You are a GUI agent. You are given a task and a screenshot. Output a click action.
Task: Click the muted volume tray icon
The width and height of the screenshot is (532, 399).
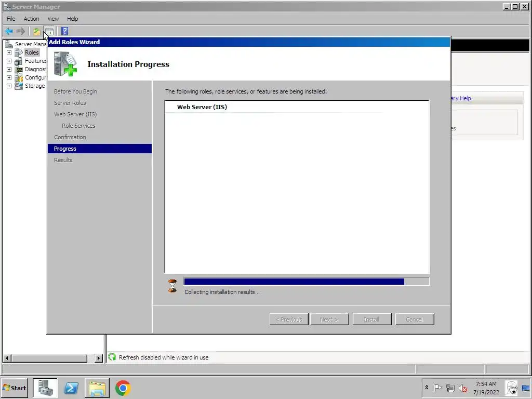[463, 388]
